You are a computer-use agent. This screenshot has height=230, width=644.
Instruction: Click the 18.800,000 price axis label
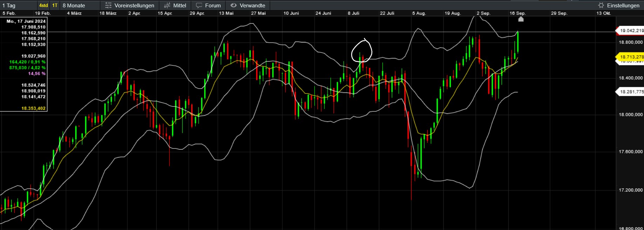[x=631, y=42]
